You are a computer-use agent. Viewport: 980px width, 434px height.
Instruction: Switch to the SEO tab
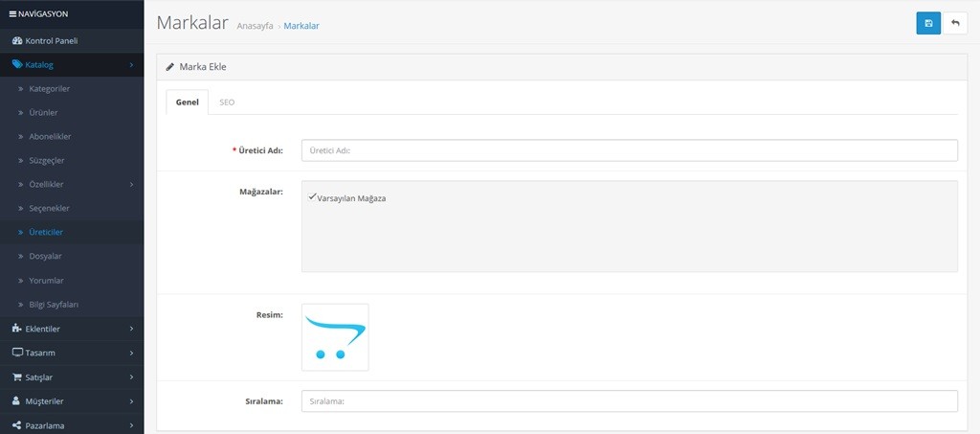227,102
